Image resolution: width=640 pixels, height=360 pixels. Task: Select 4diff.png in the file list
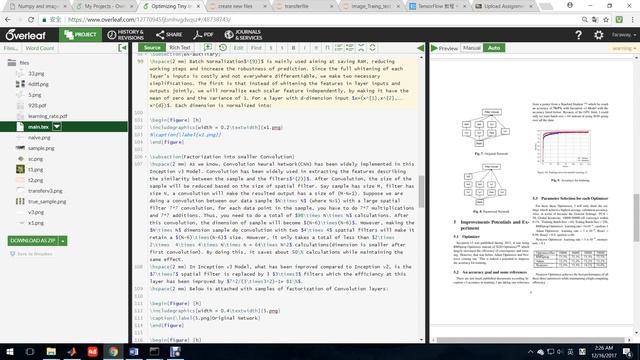click(x=38, y=84)
